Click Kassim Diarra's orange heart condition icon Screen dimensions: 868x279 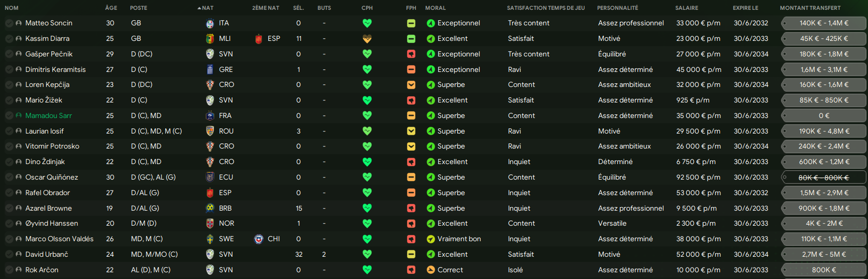point(367,39)
